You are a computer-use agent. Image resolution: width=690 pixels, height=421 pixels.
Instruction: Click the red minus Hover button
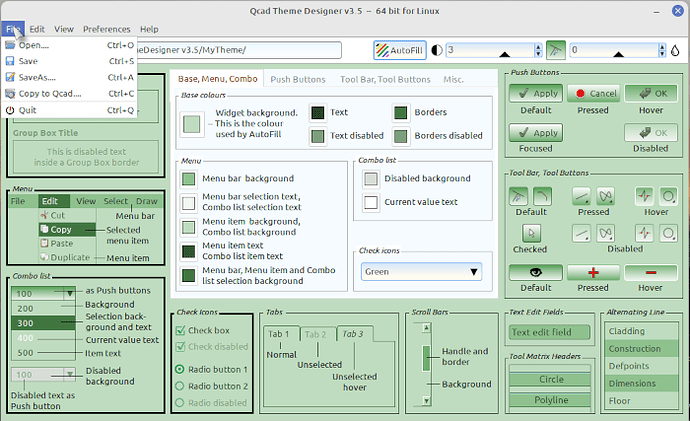(x=650, y=272)
